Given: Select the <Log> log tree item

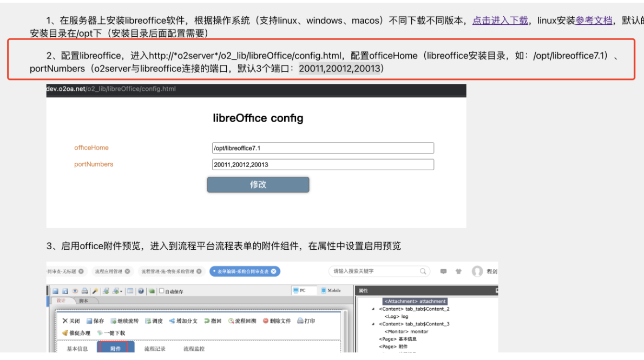Looking at the screenshot, I should point(396,317).
